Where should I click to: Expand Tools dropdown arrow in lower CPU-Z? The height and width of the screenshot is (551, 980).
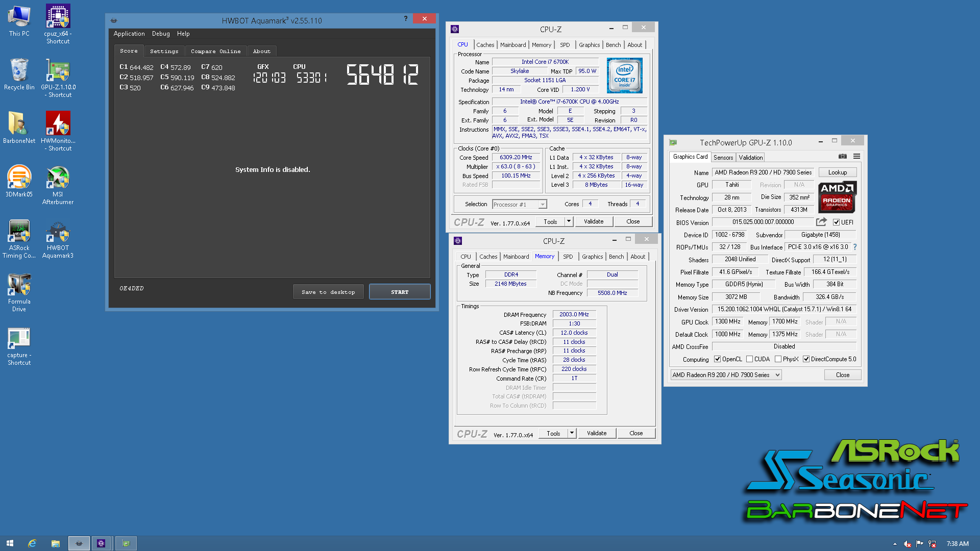(x=572, y=433)
